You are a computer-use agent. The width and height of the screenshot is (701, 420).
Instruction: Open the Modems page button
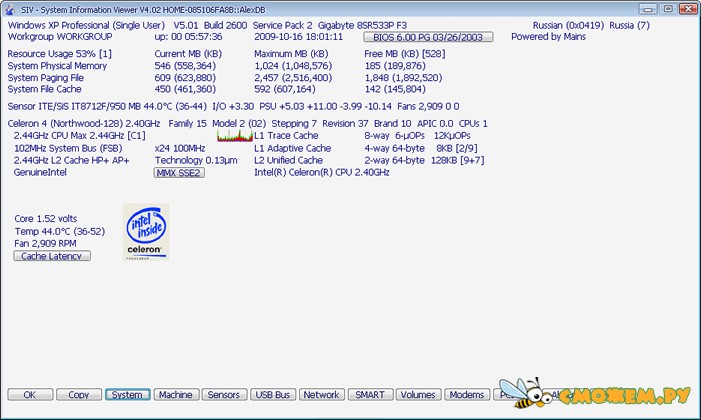[x=467, y=395]
